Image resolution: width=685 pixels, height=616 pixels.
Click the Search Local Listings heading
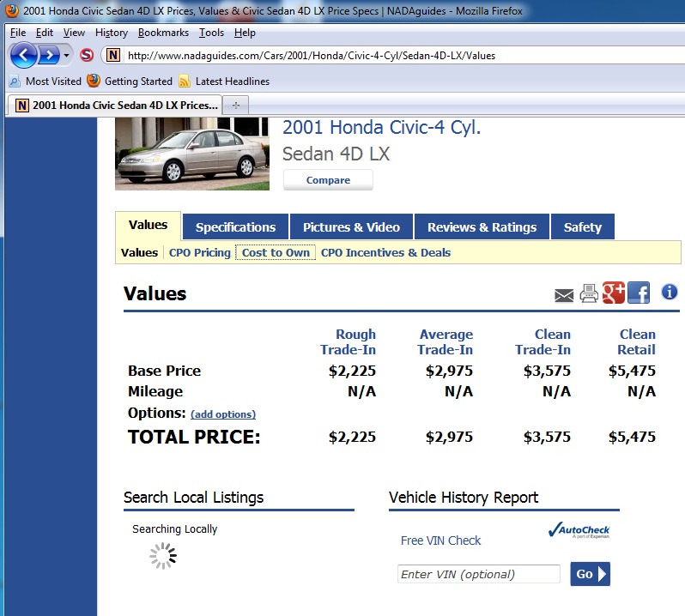[x=193, y=498]
